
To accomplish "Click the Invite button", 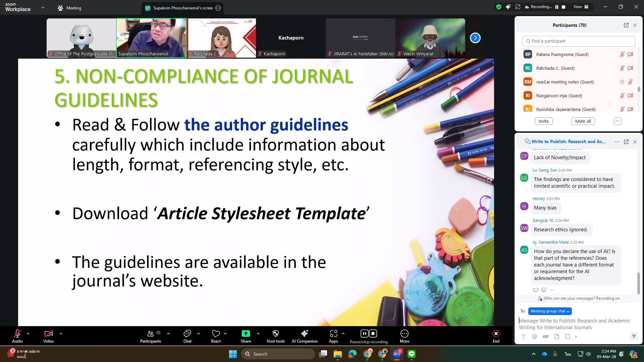I will click(x=543, y=121).
